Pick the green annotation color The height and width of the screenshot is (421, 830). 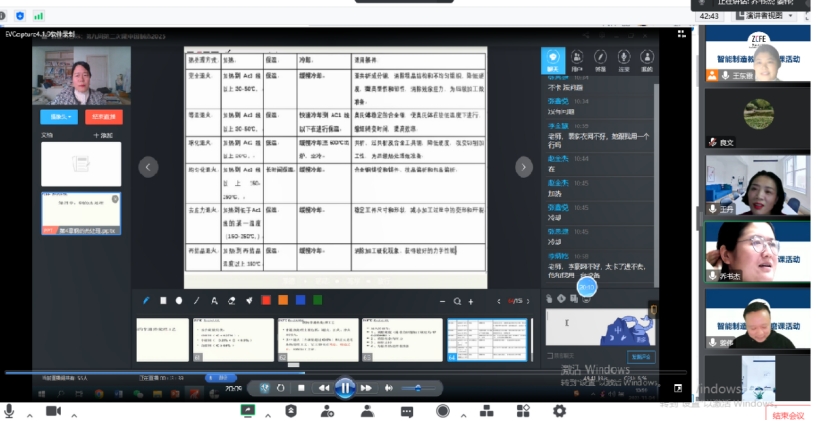click(318, 301)
